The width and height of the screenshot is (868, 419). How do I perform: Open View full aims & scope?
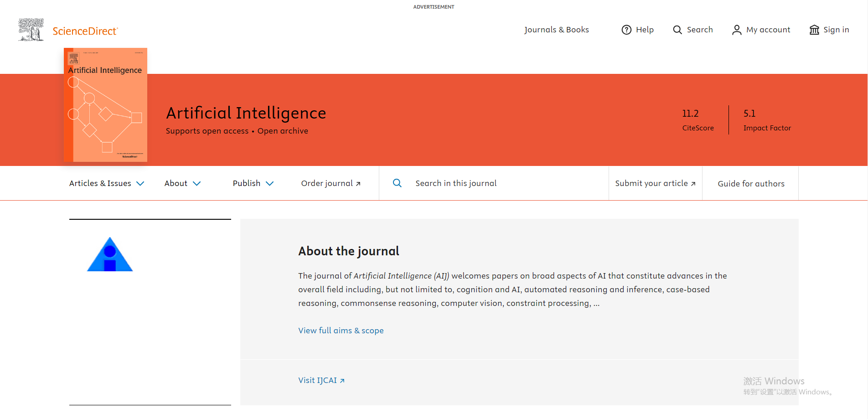point(341,331)
